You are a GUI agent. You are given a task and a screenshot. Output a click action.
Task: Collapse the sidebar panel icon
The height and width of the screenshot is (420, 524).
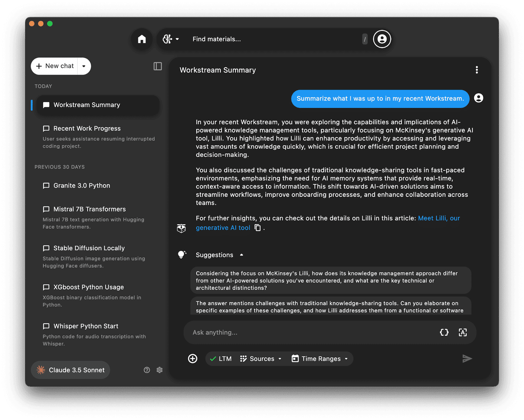click(x=158, y=66)
